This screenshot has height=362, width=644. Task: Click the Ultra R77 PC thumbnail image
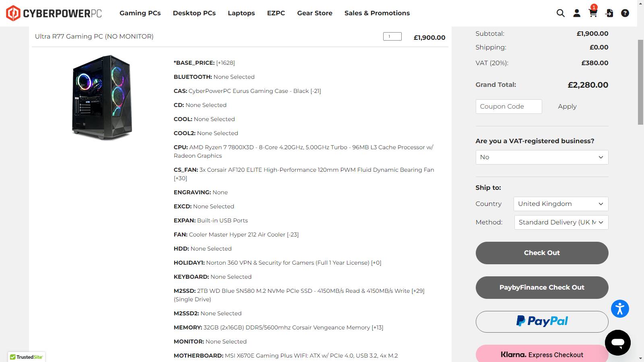click(x=102, y=97)
